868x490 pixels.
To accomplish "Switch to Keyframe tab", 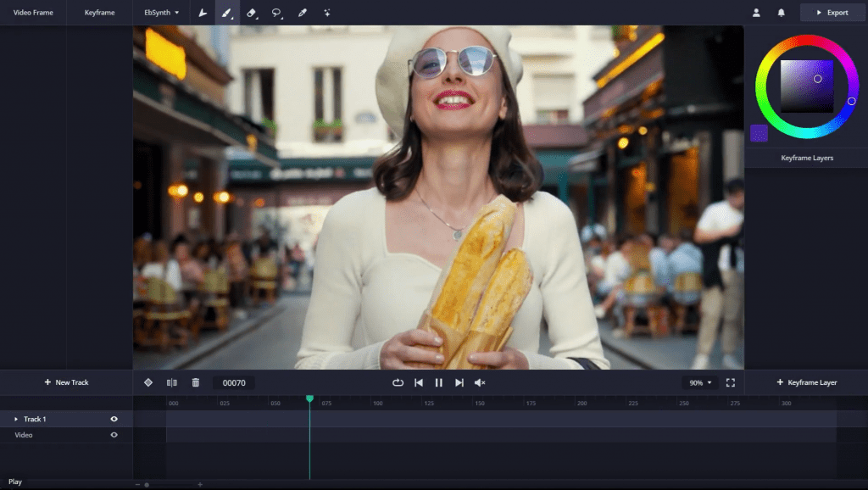I will coord(100,12).
